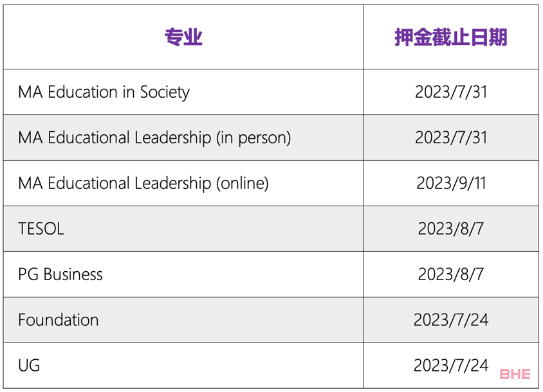
Task: Select the 2023/7/31 date for Education in Society
Action: click(x=450, y=92)
